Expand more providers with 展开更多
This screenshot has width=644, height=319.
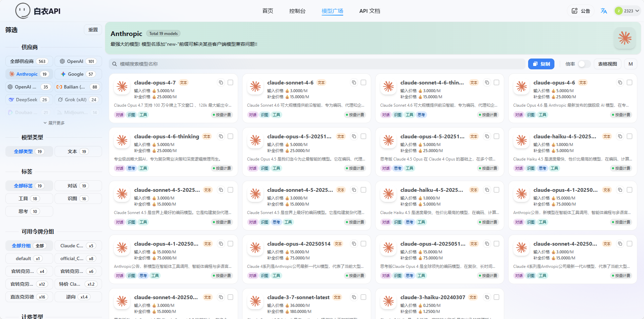pos(54,123)
